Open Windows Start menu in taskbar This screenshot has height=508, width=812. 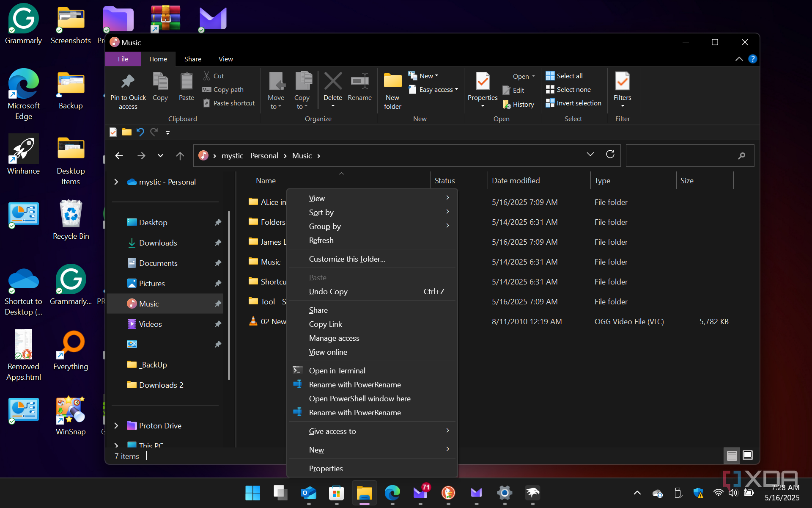[x=253, y=493]
